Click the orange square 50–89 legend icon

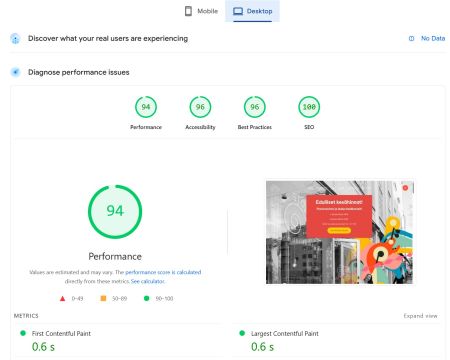(103, 298)
